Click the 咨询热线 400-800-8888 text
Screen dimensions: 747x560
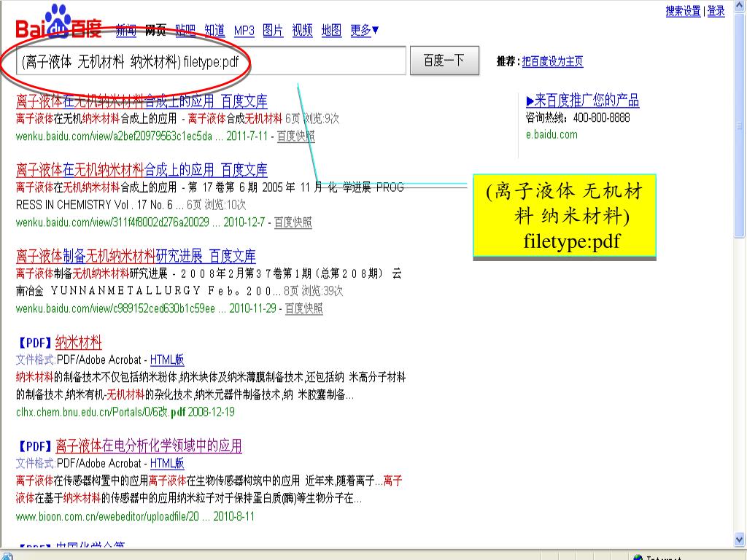578,117
